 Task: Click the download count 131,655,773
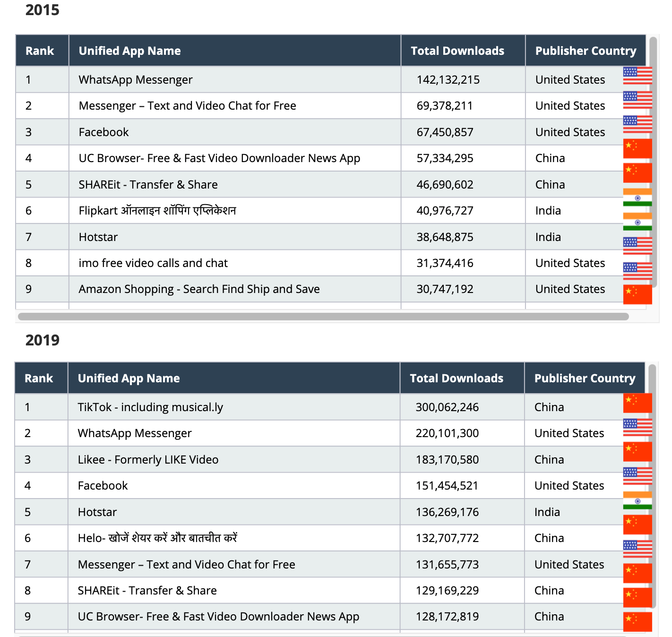[x=447, y=565]
